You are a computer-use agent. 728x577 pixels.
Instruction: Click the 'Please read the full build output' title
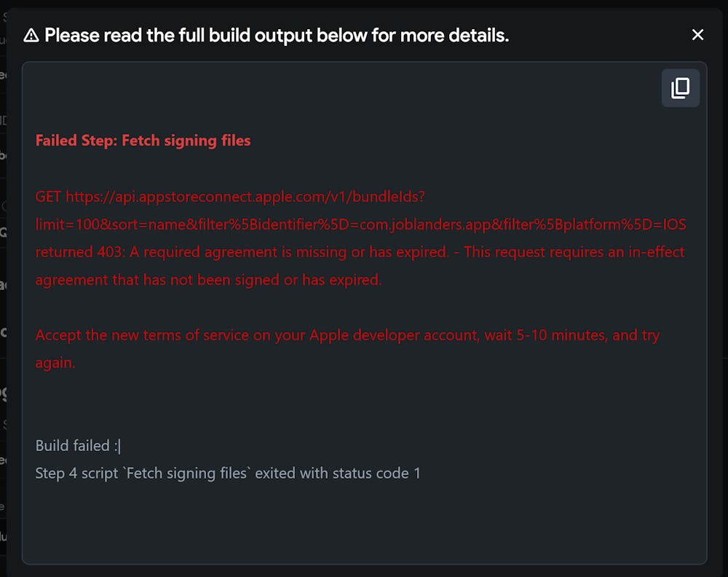pyautogui.click(x=277, y=35)
